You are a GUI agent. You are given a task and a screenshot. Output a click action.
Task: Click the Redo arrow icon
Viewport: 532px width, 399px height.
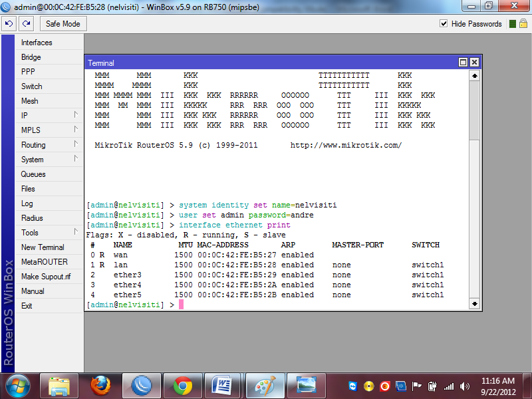(x=26, y=24)
